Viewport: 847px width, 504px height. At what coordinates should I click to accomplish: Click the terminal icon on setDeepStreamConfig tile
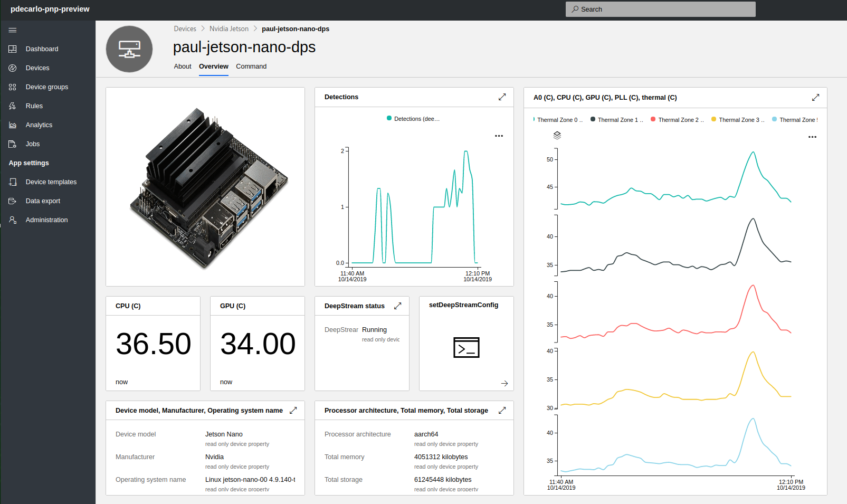click(x=466, y=347)
